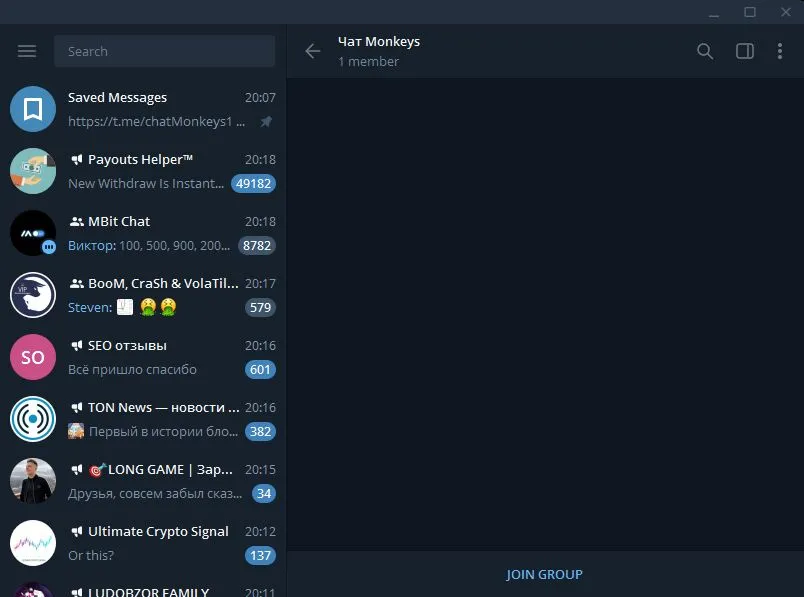Open the Ultimate Crypto Signal channel
This screenshot has height=597, width=804.
(143, 543)
